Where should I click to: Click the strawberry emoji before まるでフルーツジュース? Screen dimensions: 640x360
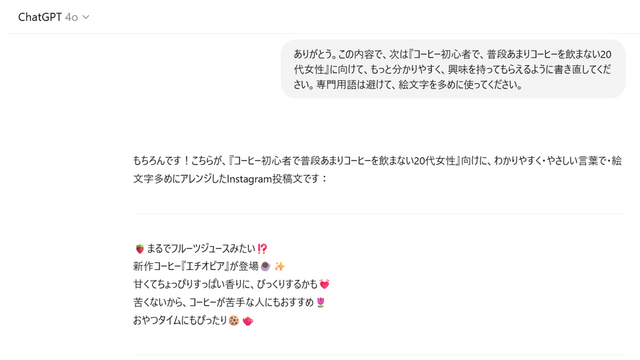pos(140,249)
